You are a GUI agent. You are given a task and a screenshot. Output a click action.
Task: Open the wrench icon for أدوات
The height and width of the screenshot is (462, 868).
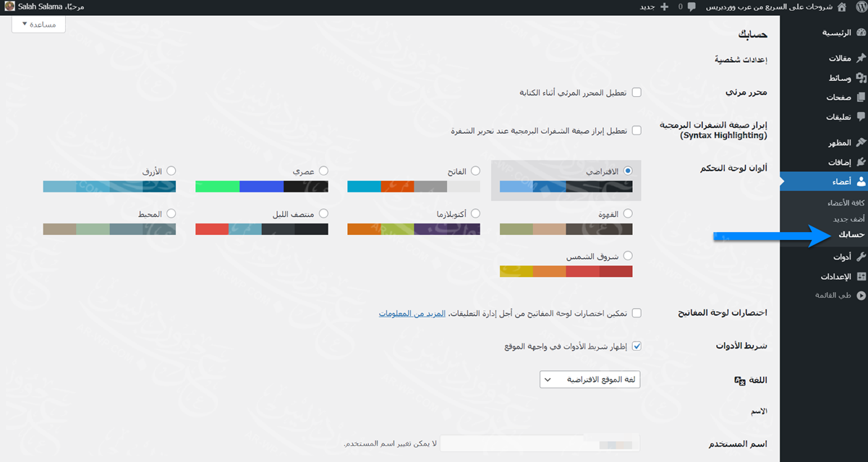861,257
